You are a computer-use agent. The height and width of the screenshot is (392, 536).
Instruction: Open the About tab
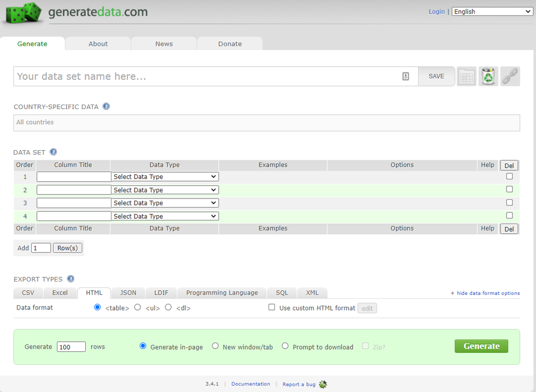[x=98, y=43]
